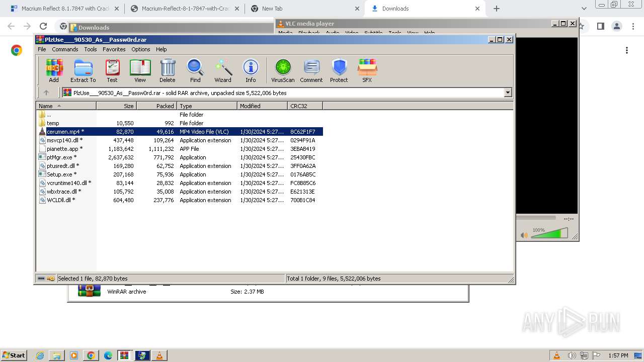
Task: Click the Add toolbar icon in WinRAR
Action: click(x=54, y=70)
